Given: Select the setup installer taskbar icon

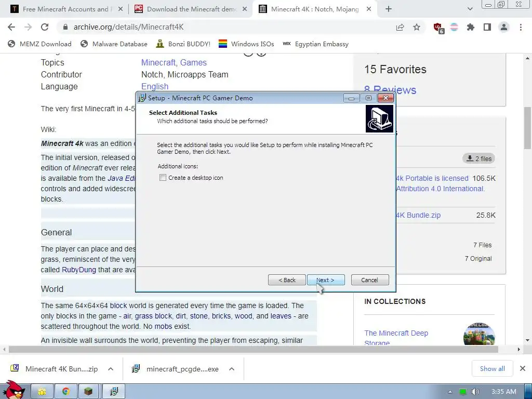Looking at the screenshot, I should [114, 392].
